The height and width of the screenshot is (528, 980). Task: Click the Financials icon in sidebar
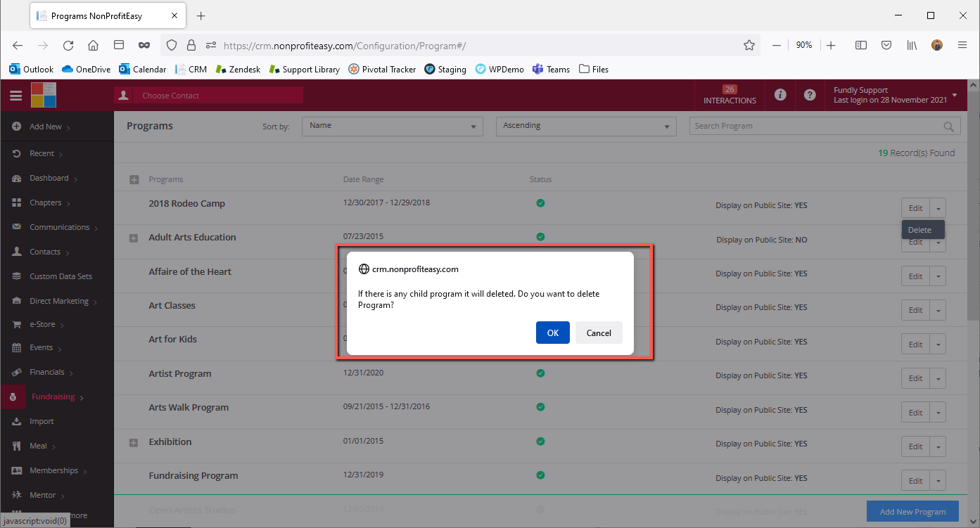coord(16,372)
